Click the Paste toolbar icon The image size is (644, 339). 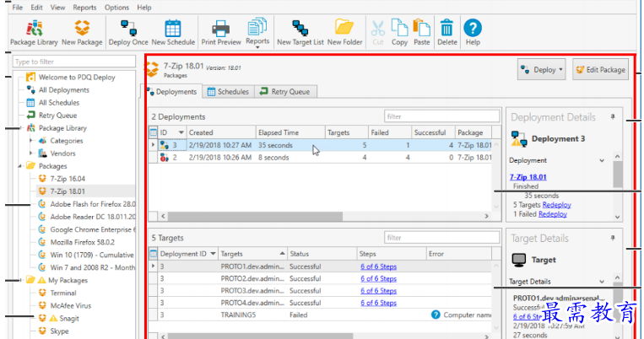click(421, 32)
